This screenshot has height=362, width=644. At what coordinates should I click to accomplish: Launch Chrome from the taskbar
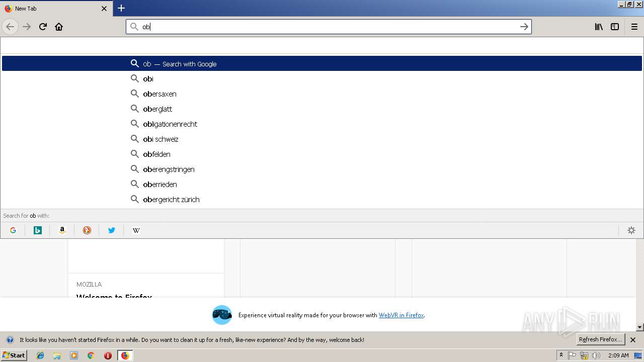click(91, 355)
